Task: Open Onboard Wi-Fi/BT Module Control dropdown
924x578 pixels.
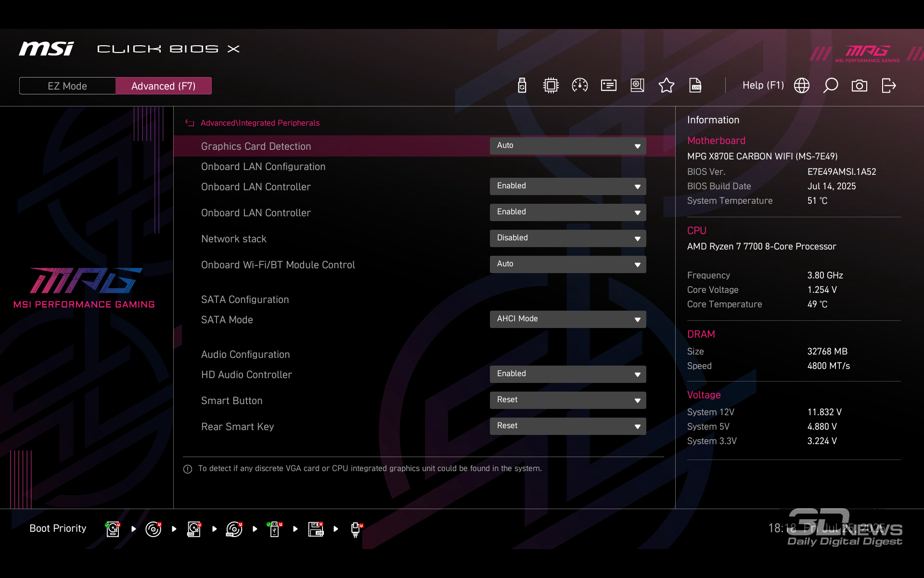Action: point(568,264)
